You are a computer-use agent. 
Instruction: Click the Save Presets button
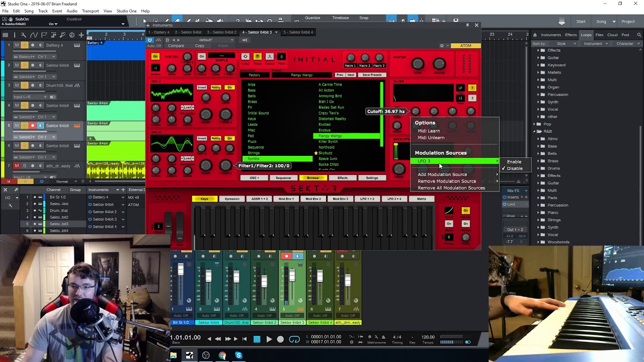[x=372, y=75]
